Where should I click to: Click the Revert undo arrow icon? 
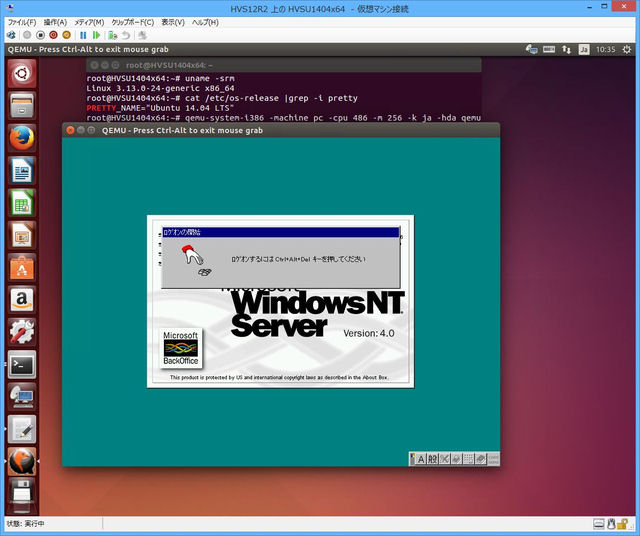pos(126,36)
